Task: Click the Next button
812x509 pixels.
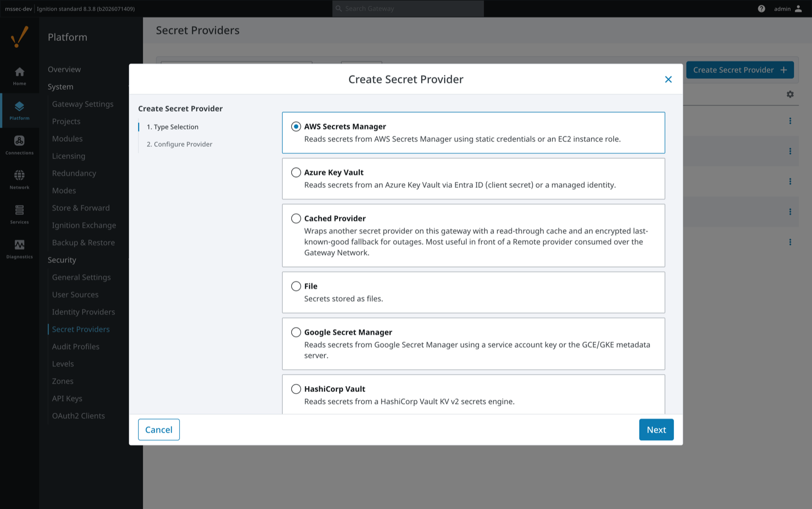Action: pyautogui.click(x=656, y=430)
